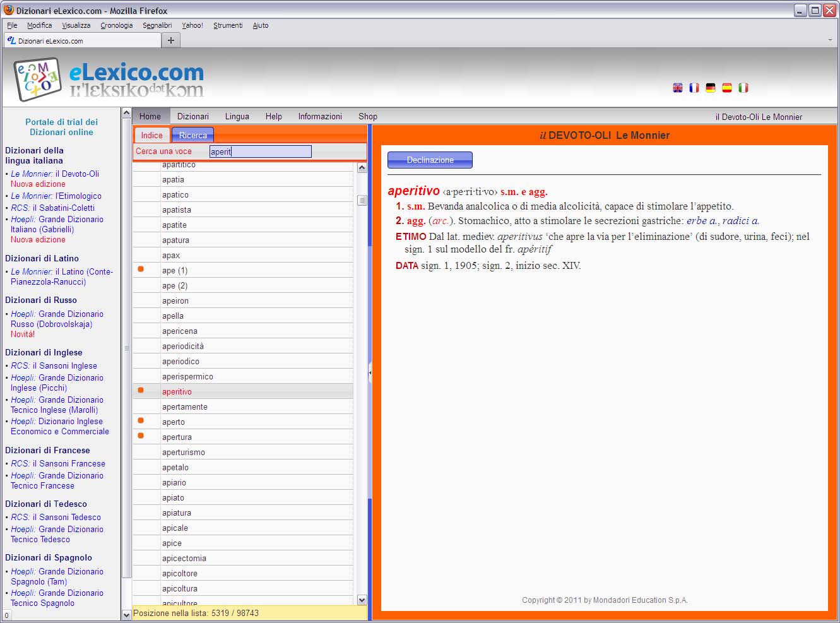Open Lingua in the navigation bar
Image resolution: width=840 pixels, height=623 pixels.
pos(237,116)
